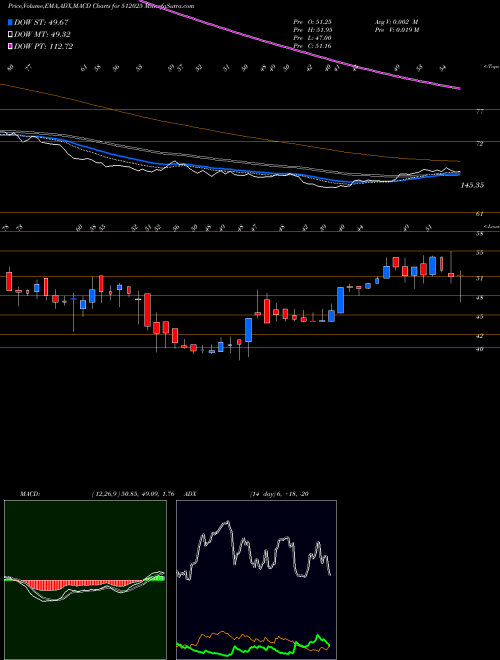
Task: Click the ADX (14 day) values text
Action: [279, 494]
